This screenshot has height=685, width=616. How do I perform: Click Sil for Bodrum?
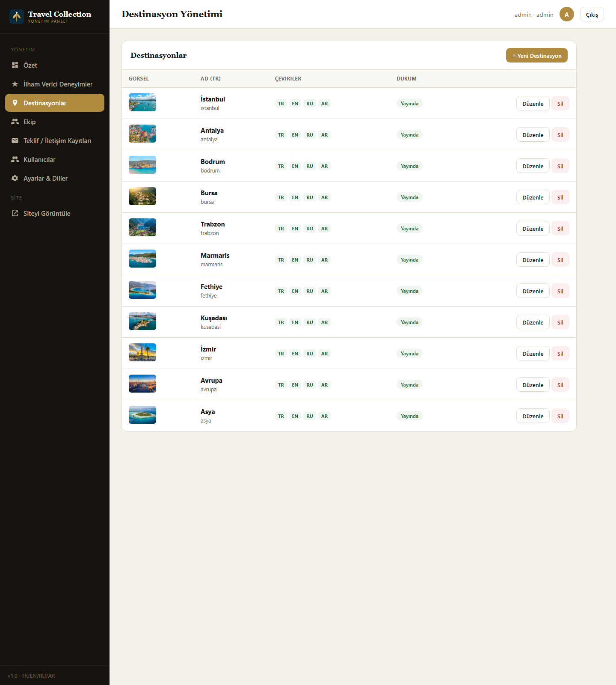(560, 166)
